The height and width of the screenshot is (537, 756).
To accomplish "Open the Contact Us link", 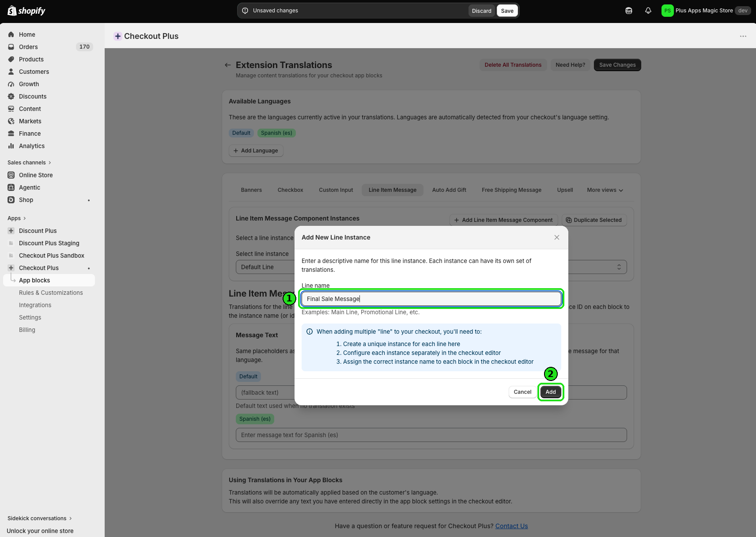I will 511,526.
